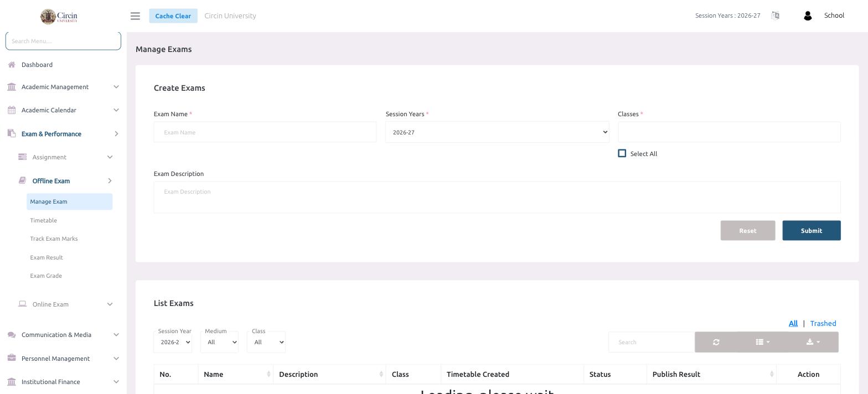Open the Class filter dropdown
The width and height of the screenshot is (868, 394).
coord(266,342)
